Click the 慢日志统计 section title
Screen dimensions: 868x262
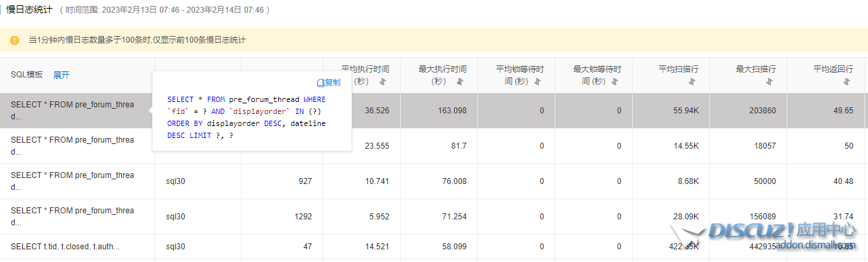[x=29, y=10]
